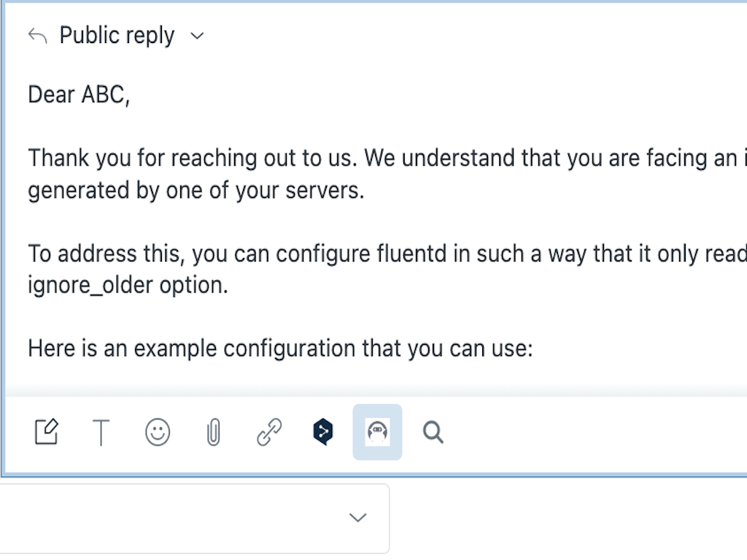
Task: Click 'Here is an example configuration' line
Action: pos(280,348)
